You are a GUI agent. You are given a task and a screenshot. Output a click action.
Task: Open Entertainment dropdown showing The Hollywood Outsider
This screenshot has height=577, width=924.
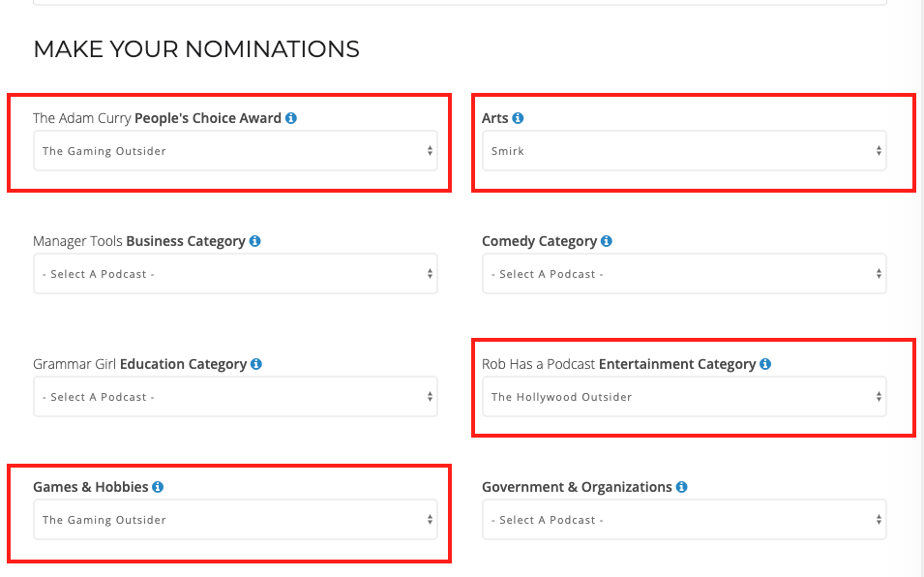click(x=684, y=397)
